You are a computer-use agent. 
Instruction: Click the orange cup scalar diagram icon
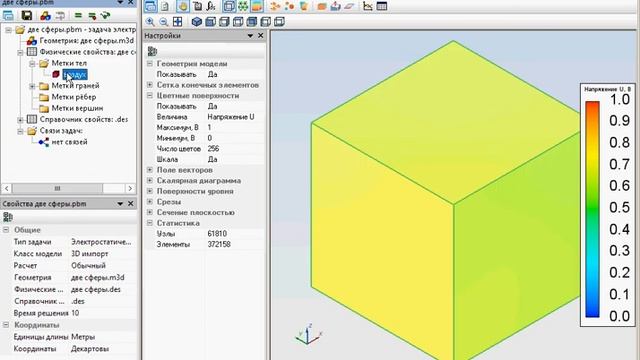coord(304,6)
